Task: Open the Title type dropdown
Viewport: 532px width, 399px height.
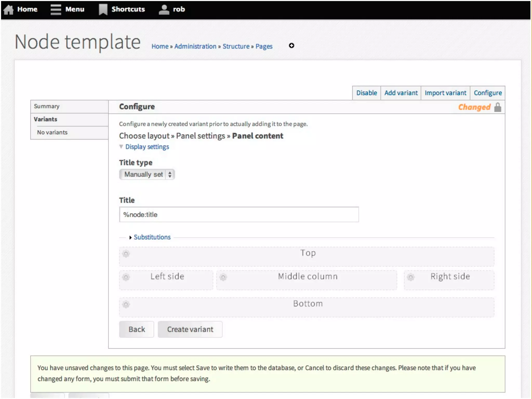Action: coord(147,174)
